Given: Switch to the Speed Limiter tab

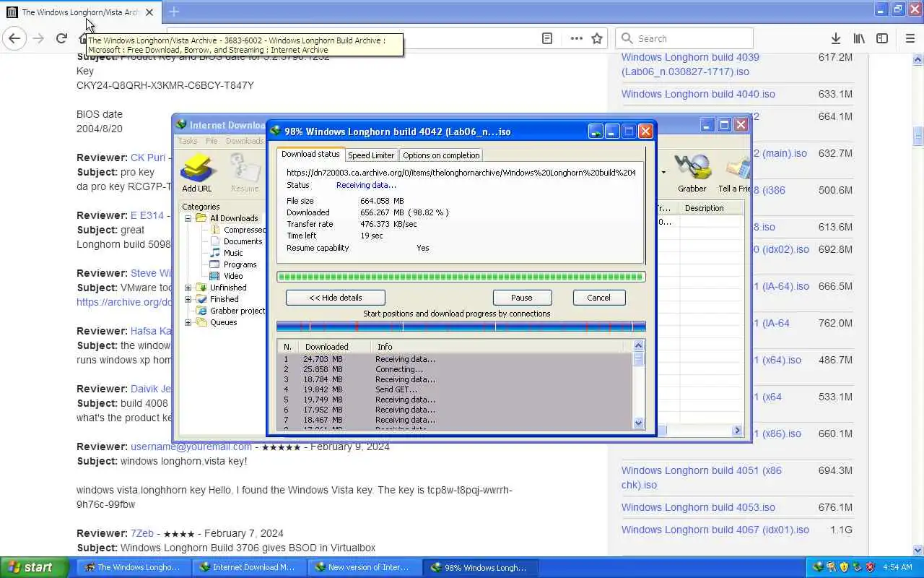Looking at the screenshot, I should (x=371, y=155).
